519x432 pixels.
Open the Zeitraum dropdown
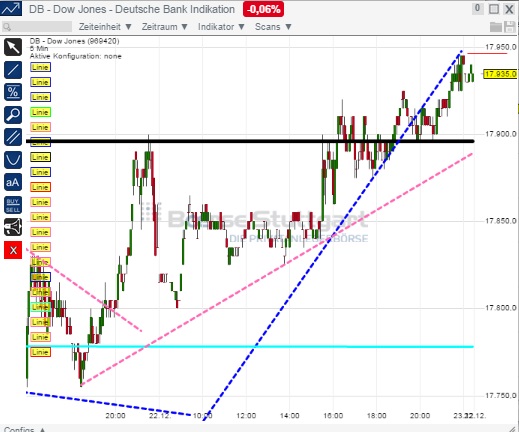[x=165, y=27]
